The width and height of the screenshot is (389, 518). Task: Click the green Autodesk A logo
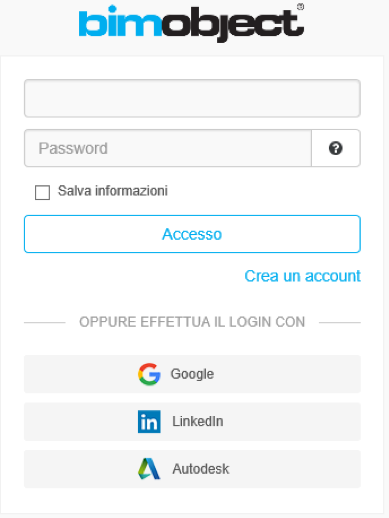point(149,469)
